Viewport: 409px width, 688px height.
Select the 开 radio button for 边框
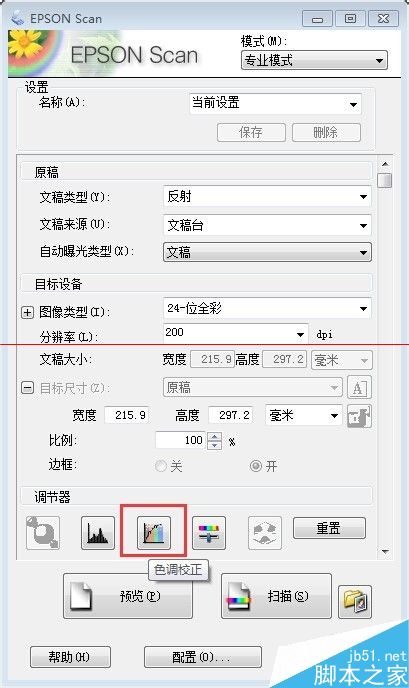pos(256,466)
